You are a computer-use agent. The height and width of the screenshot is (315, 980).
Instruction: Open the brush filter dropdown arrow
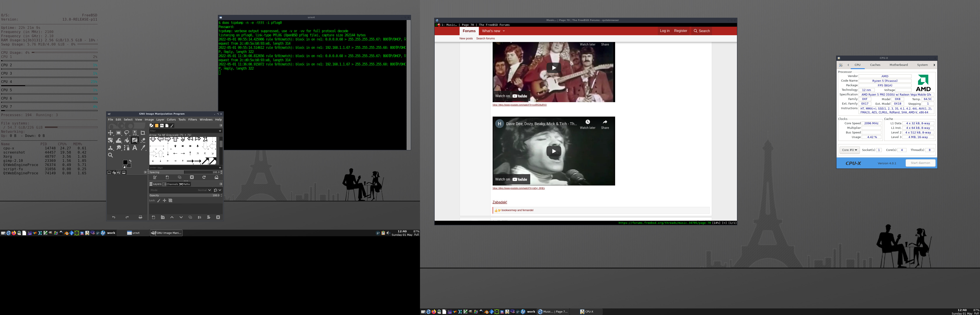(220, 131)
